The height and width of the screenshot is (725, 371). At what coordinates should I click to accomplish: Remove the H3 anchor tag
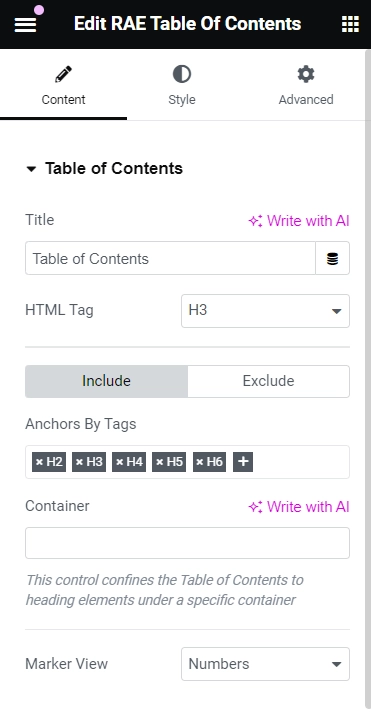pyautogui.click(x=79, y=462)
